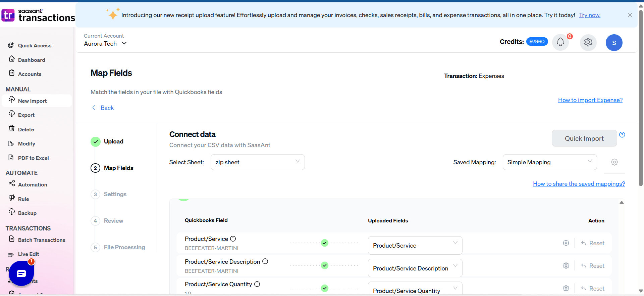
Task: Click the Quick Import button
Action: pyautogui.click(x=584, y=138)
